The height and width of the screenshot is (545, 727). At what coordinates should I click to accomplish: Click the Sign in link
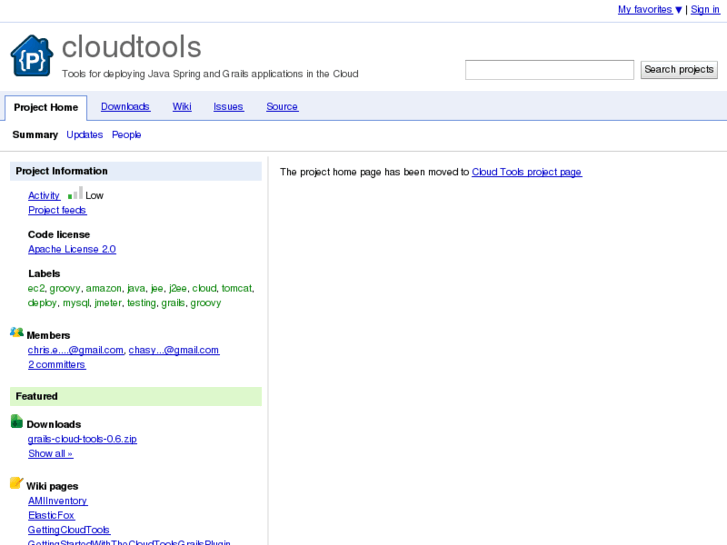coord(705,9)
